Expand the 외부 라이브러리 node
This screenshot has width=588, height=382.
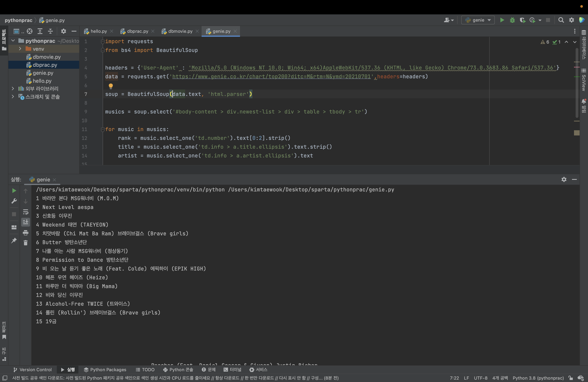[x=13, y=89]
